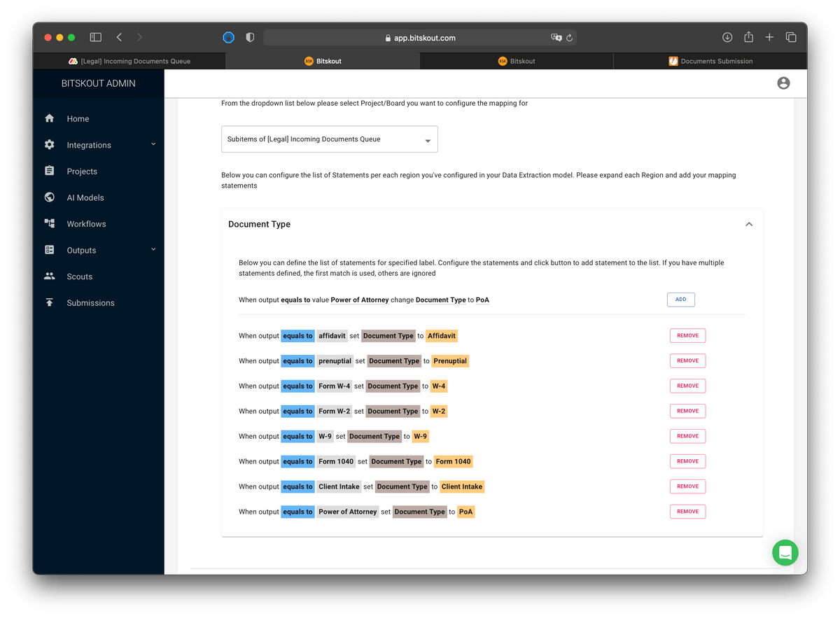This screenshot has width=840, height=618.
Task: Open Safari downloads icon
Action: 727,37
